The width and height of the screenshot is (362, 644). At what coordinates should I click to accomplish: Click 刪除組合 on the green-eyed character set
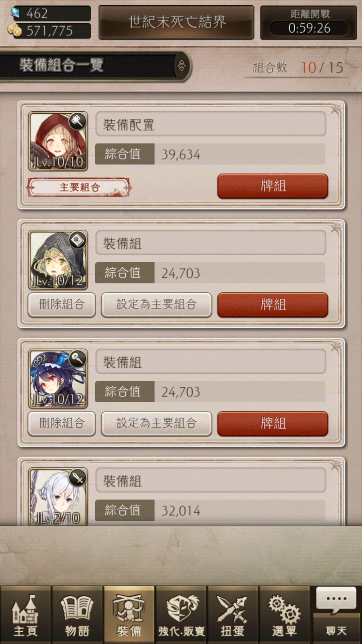click(x=62, y=305)
